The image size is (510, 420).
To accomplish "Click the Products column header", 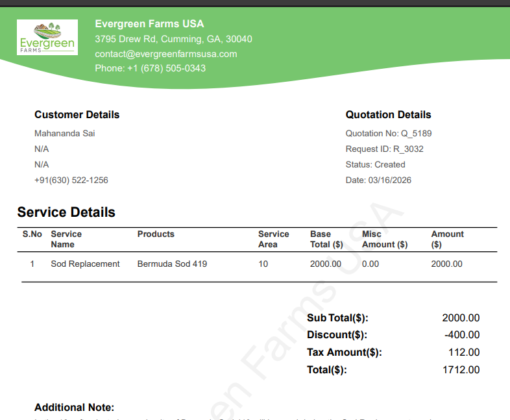I will coord(156,234).
